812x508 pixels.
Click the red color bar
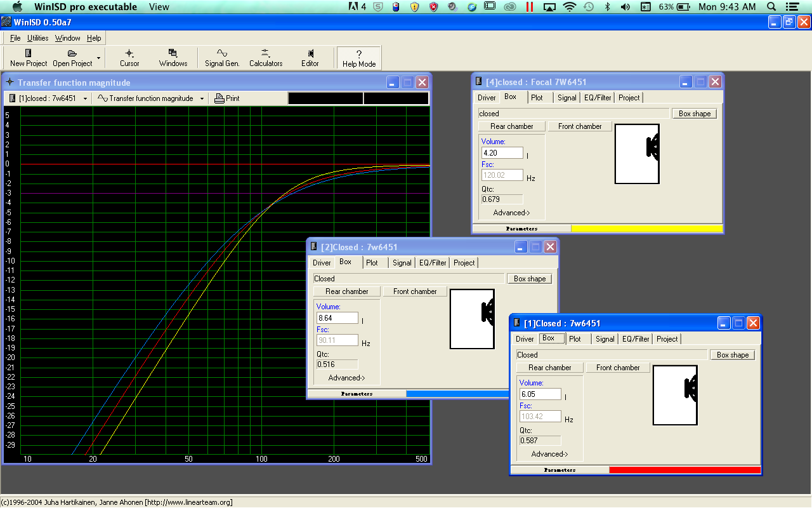click(x=685, y=470)
